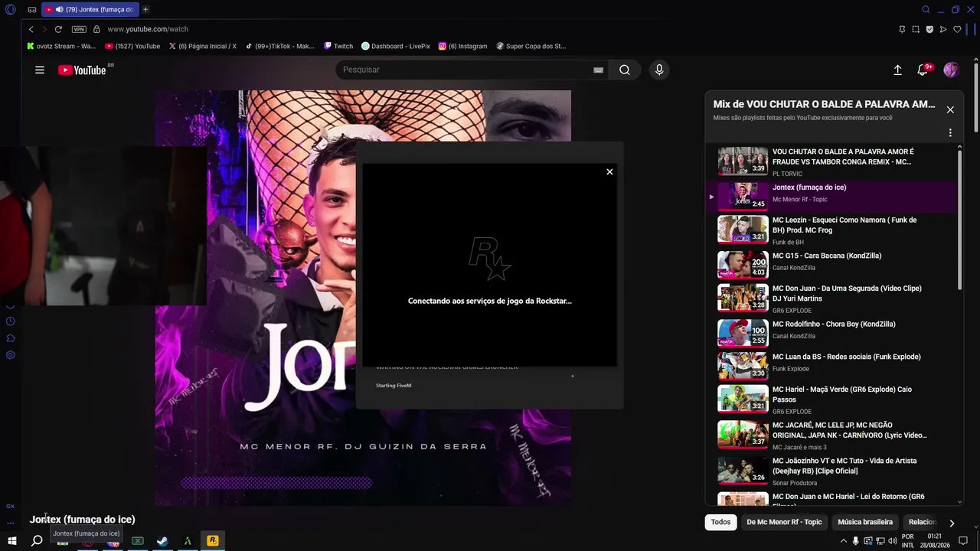Open the GX Corner gamepad icon
Screen dimensions: 980x551
(32, 9)
